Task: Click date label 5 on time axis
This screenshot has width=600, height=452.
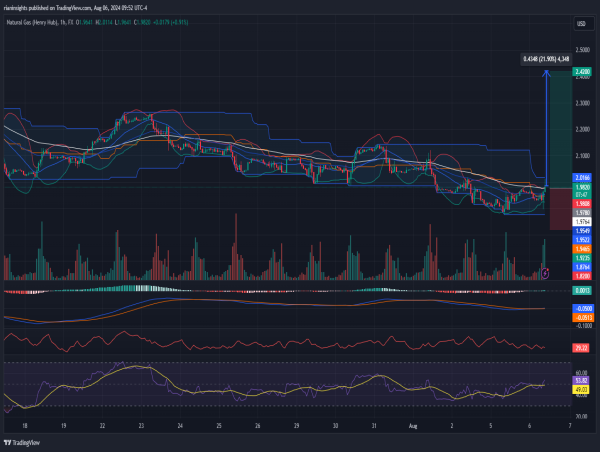Action: coord(491,426)
